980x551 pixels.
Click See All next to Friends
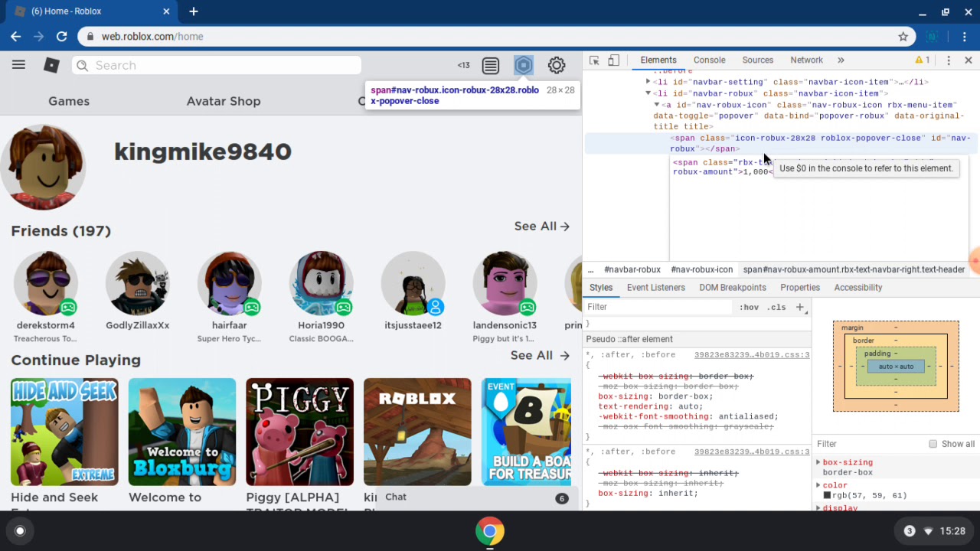[542, 227]
